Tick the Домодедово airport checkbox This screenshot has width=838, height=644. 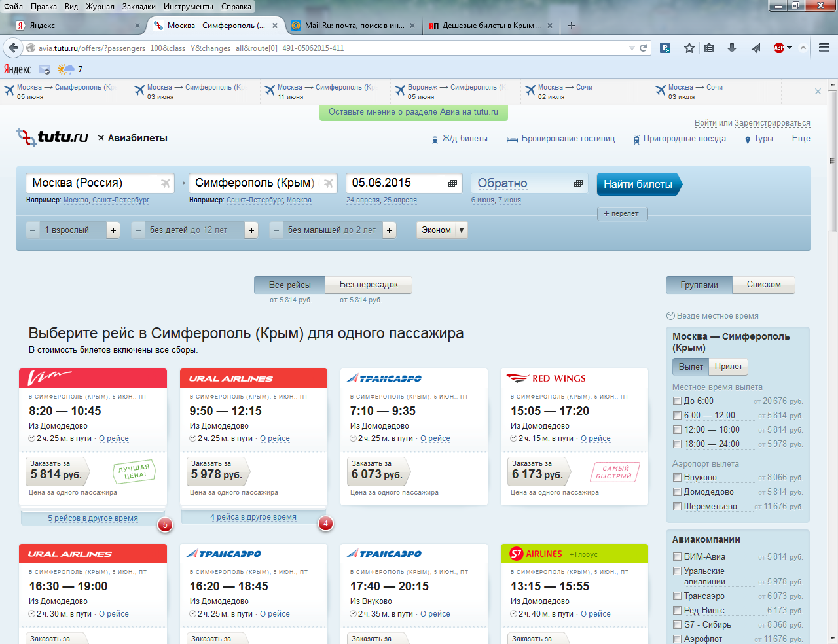click(678, 492)
